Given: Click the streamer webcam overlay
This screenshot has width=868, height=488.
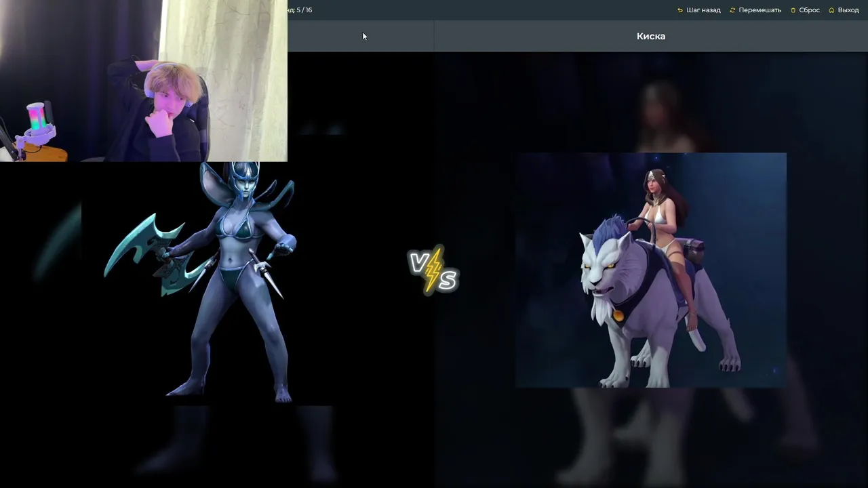Looking at the screenshot, I should point(144,81).
